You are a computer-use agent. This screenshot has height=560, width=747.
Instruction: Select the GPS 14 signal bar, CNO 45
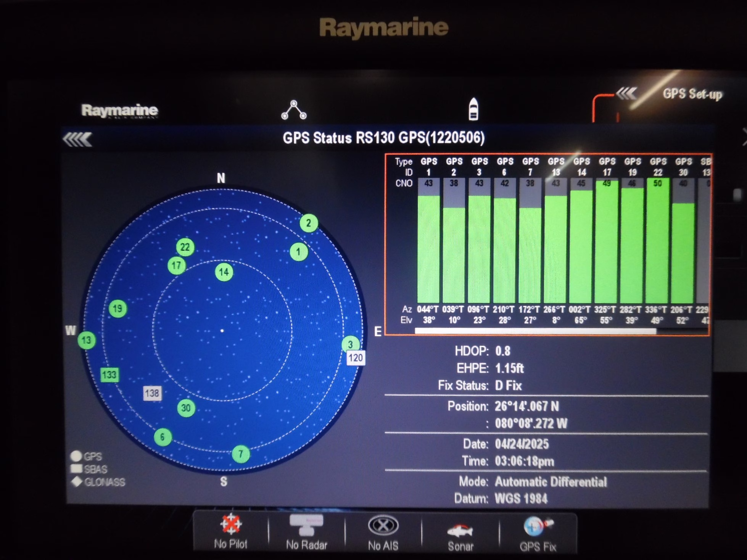[581, 240]
